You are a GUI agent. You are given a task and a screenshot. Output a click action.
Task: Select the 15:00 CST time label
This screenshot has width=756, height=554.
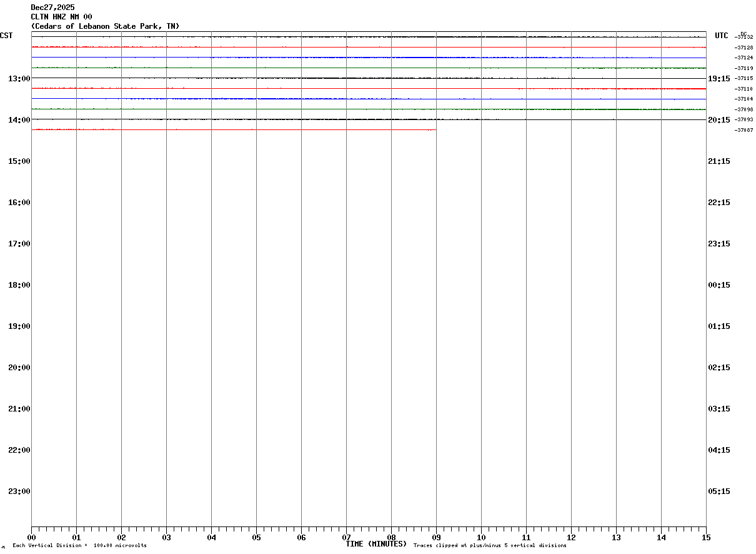coord(19,161)
